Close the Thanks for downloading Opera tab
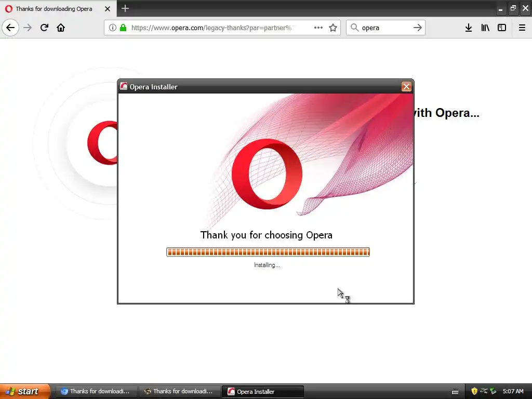This screenshot has width=532, height=399. tap(108, 9)
